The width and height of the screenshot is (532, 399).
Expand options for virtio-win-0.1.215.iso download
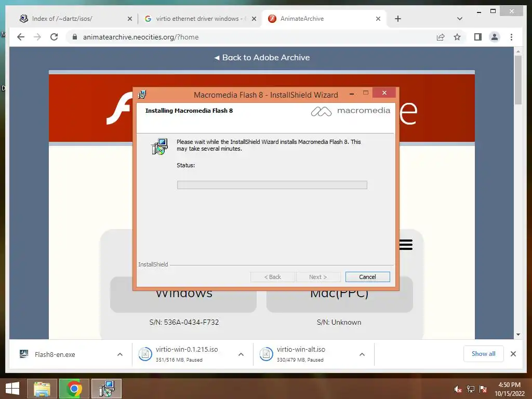pos(241,354)
